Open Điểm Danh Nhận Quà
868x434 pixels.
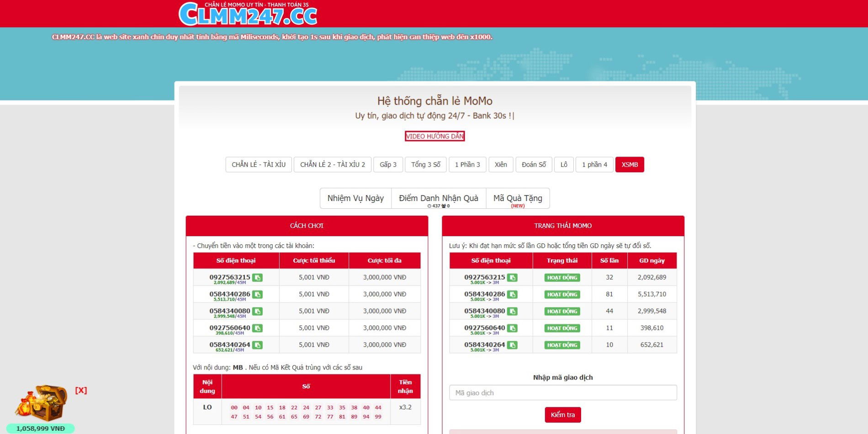(x=439, y=198)
